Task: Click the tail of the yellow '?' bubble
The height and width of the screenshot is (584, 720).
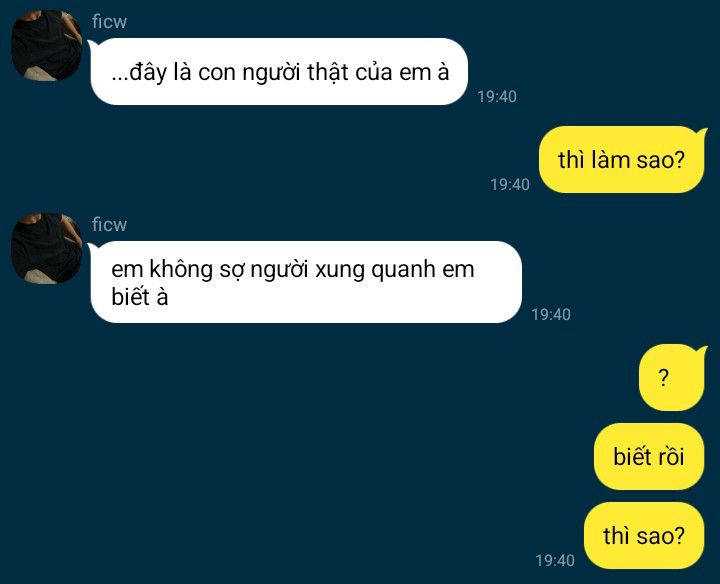Action: (x=702, y=350)
